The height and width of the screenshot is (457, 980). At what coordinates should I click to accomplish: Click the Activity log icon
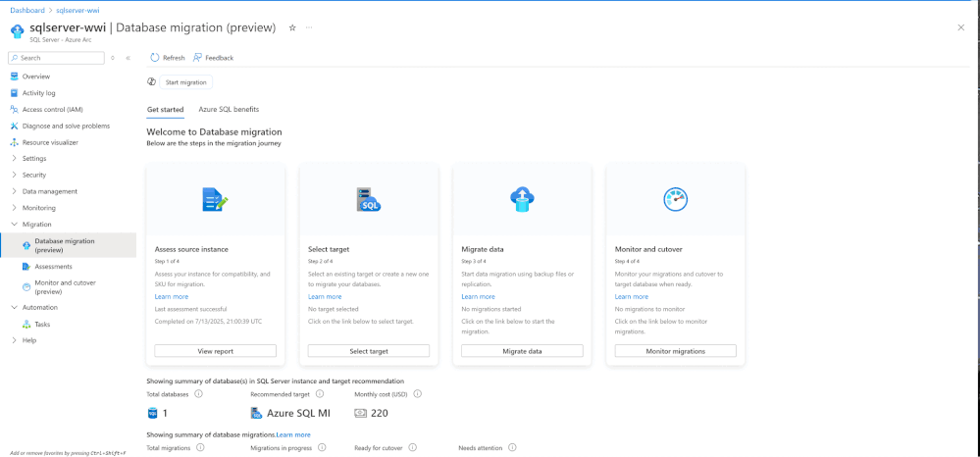tap(15, 93)
